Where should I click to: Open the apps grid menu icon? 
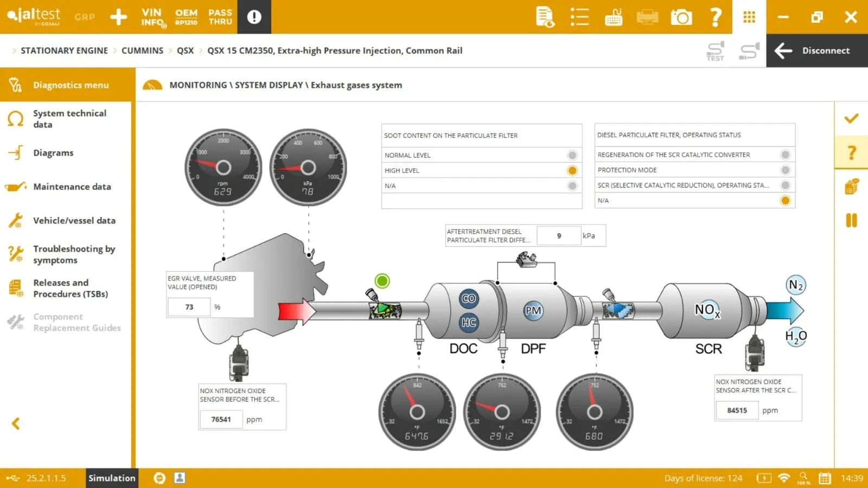(749, 17)
